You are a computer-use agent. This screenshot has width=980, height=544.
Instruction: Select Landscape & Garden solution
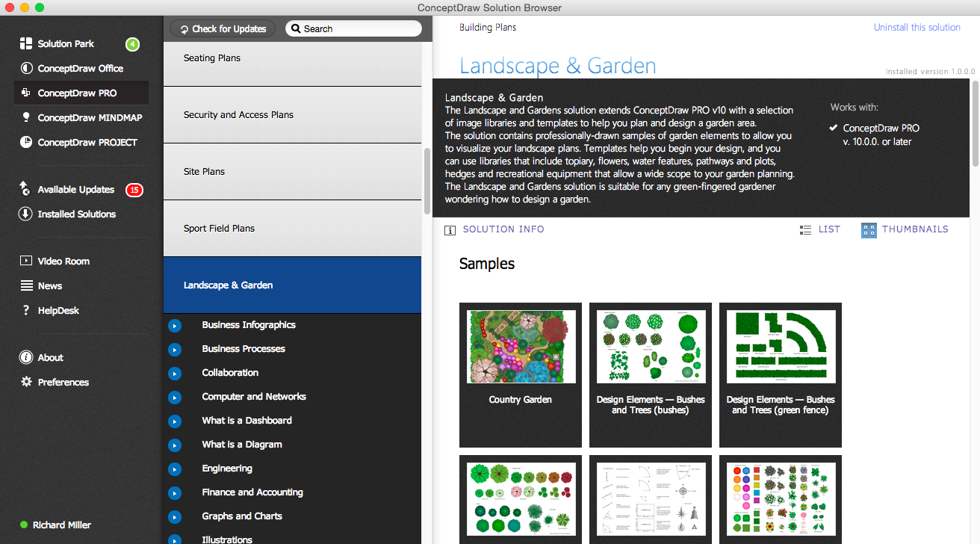[x=292, y=285]
